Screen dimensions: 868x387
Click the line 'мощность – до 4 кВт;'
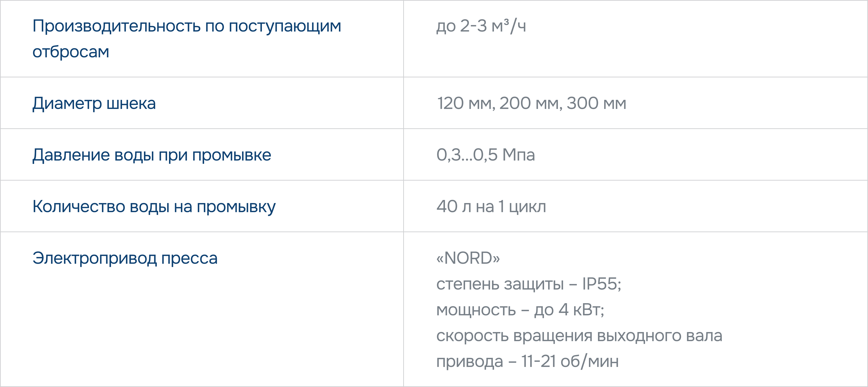click(520, 309)
